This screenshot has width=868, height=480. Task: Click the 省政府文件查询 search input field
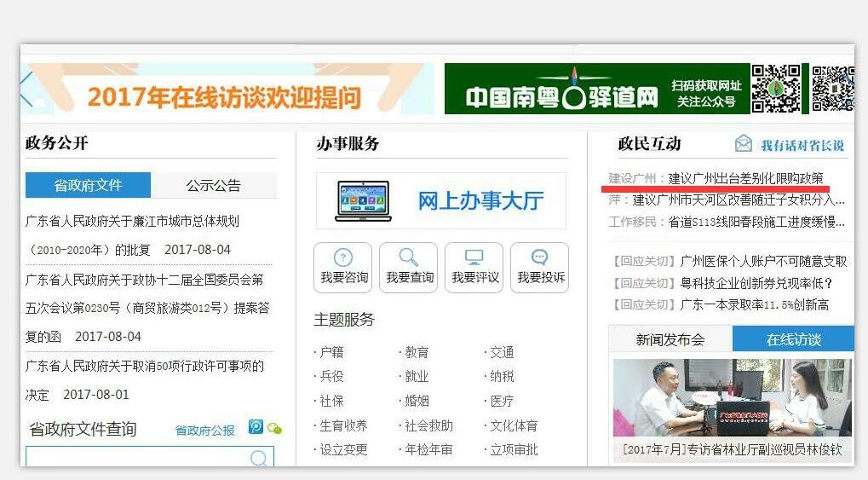[136, 460]
